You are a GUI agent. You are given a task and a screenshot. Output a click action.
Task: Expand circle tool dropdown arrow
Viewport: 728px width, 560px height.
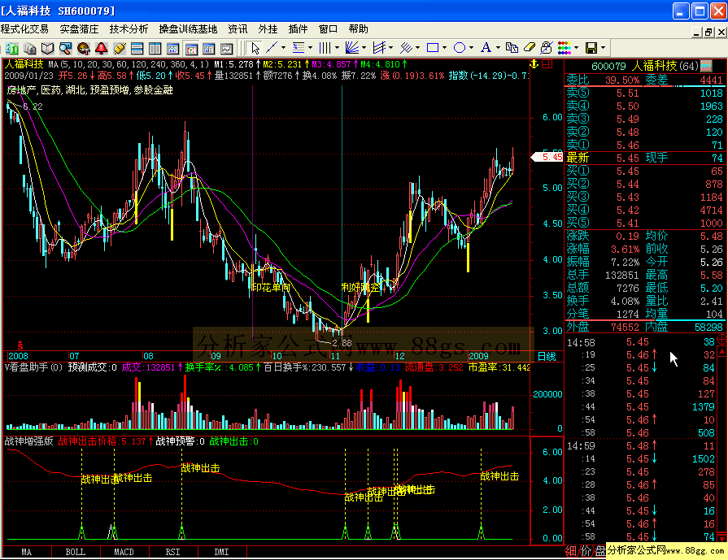click(471, 48)
